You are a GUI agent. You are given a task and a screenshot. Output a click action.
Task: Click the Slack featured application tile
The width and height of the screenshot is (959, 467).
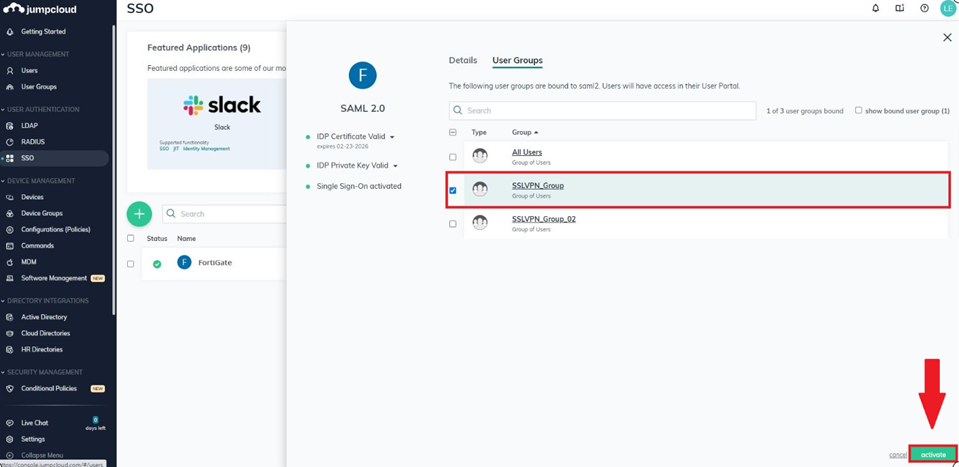[x=221, y=115]
